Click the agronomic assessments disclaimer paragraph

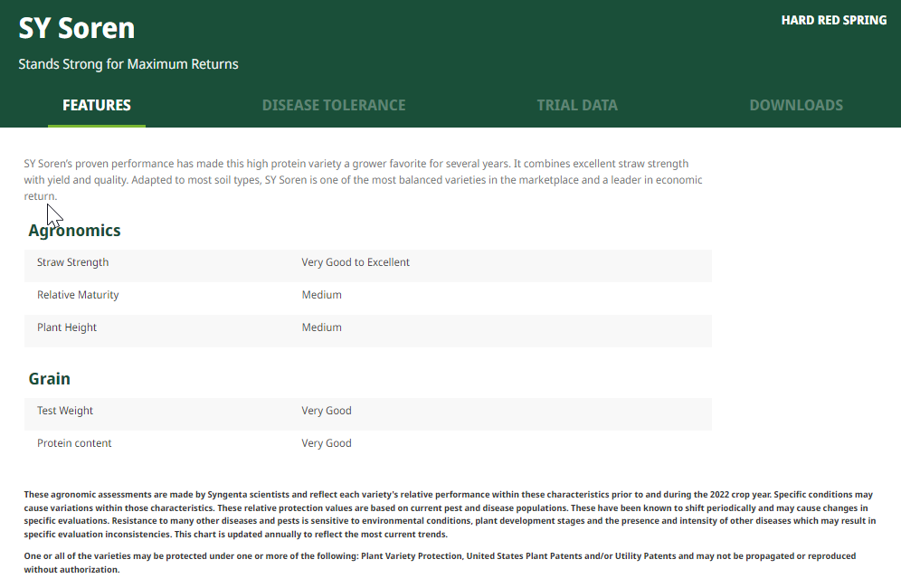click(450, 515)
